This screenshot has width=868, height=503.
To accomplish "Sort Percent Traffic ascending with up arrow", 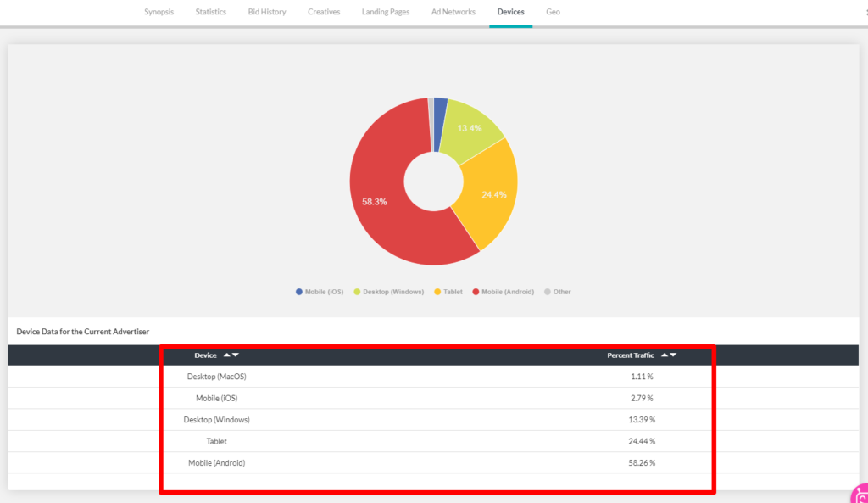I will pyautogui.click(x=665, y=355).
